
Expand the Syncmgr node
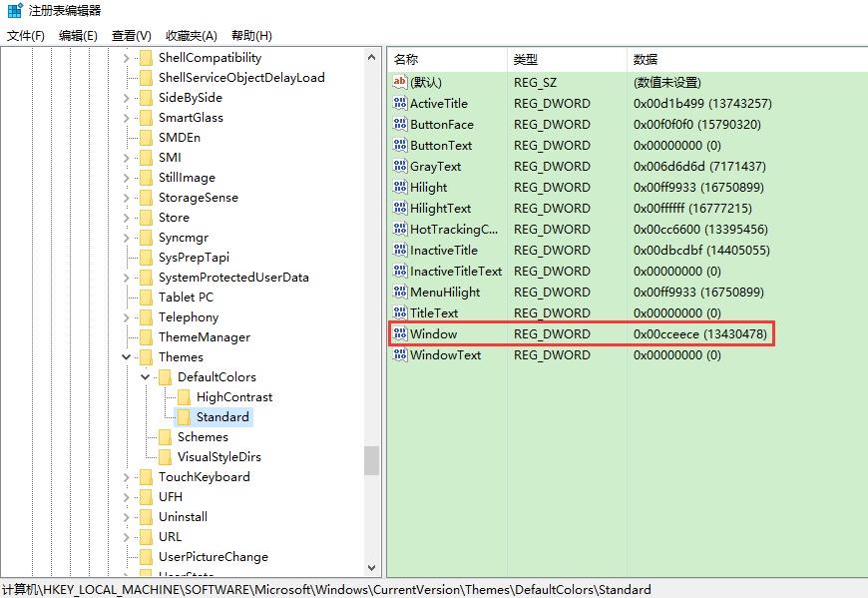[127, 238]
